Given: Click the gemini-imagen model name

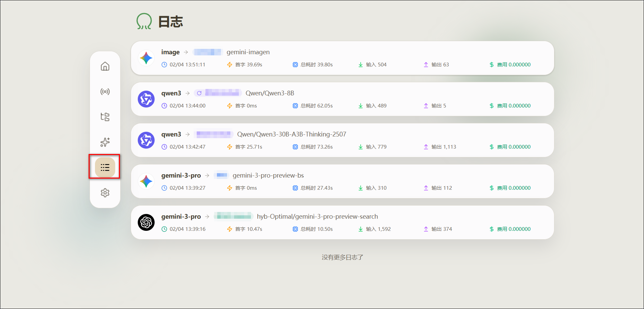Looking at the screenshot, I should pos(248,52).
